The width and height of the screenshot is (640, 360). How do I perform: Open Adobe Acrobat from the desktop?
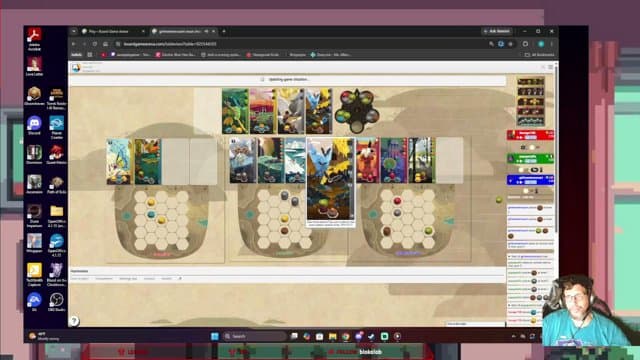click(x=34, y=35)
